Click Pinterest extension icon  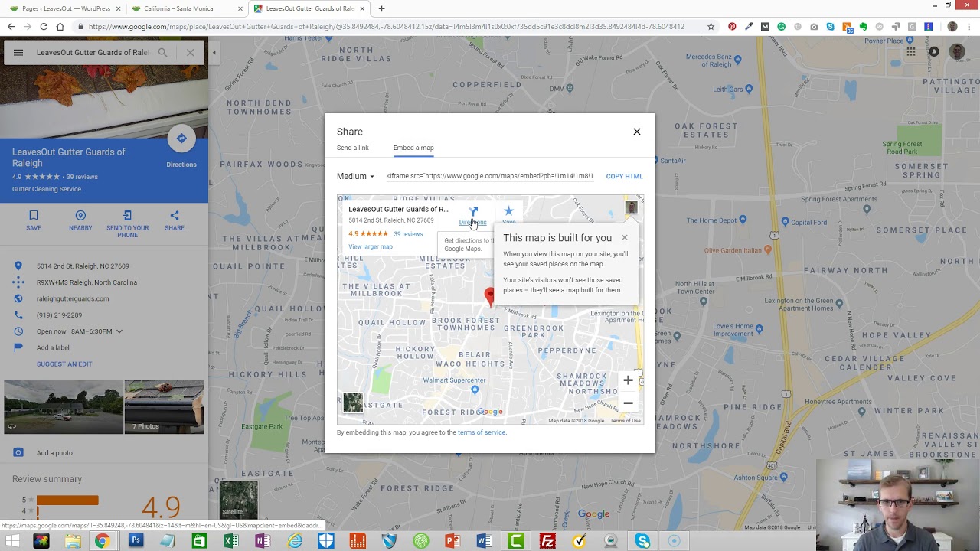coord(732,27)
